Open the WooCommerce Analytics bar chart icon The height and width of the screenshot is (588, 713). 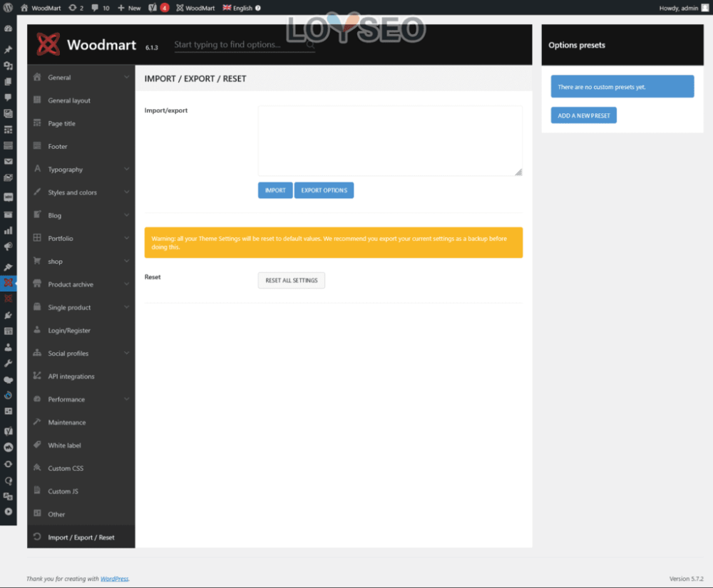point(8,231)
